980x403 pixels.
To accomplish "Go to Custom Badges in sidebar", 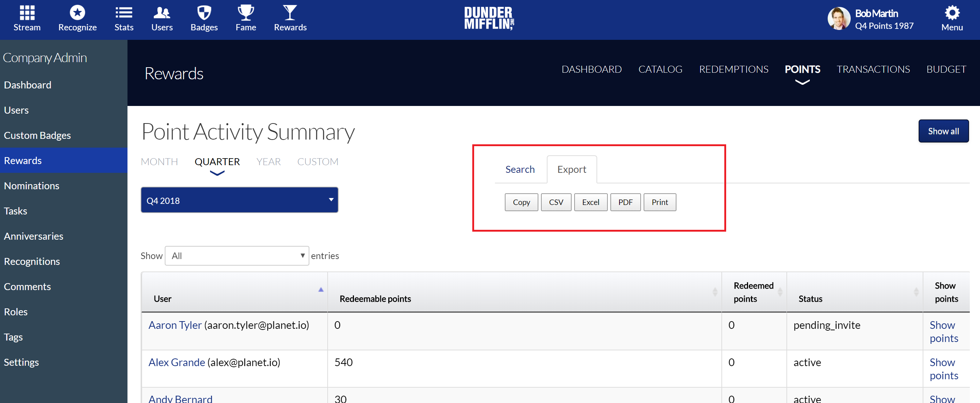I will 37,135.
